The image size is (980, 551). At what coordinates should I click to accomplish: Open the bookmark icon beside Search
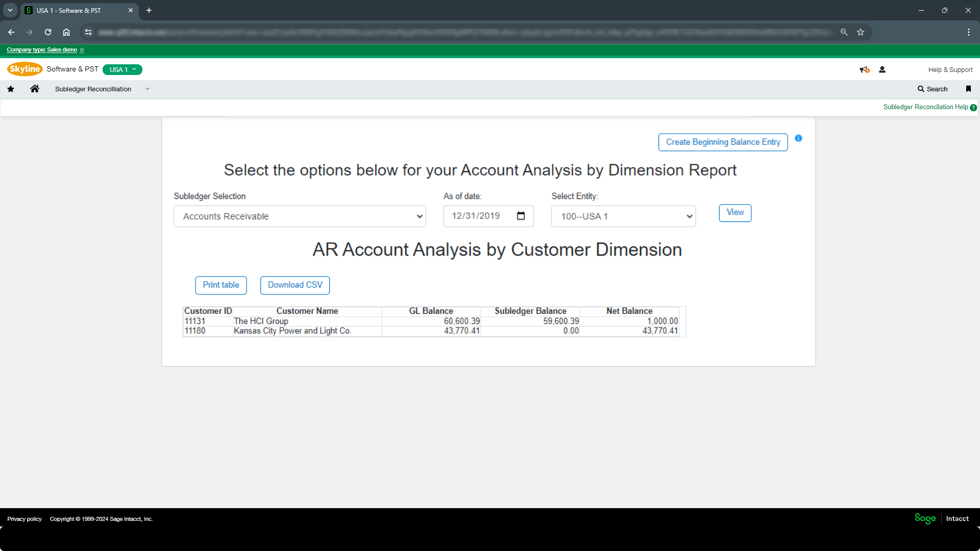click(968, 89)
